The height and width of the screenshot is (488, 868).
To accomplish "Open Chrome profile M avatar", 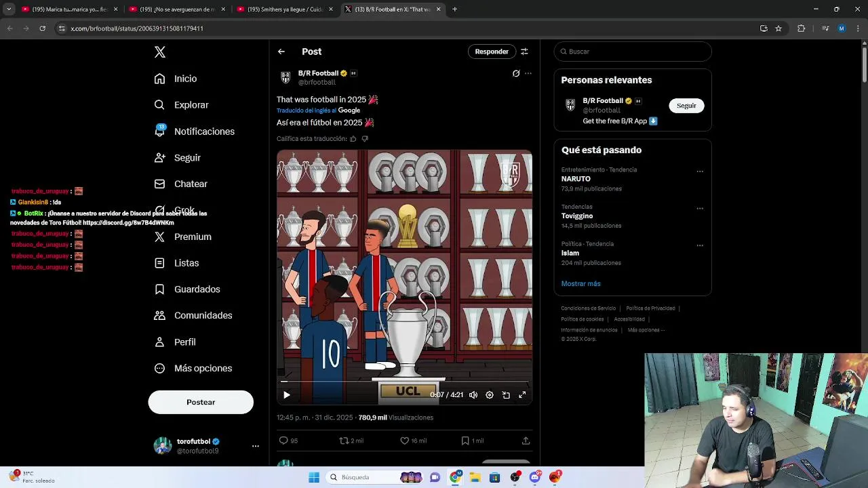I will [842, 28].
